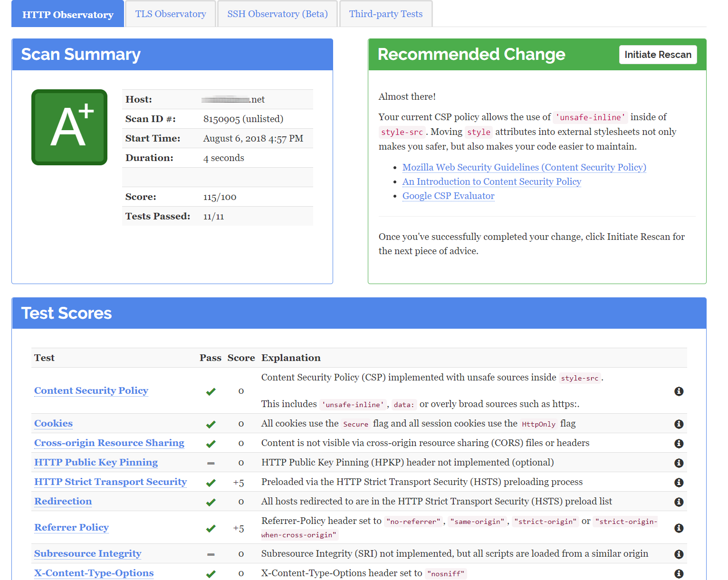This screenshot has height=580, width=728.
Task: Click pass checkmark for Referrer Policy
Action: point(211,528)
